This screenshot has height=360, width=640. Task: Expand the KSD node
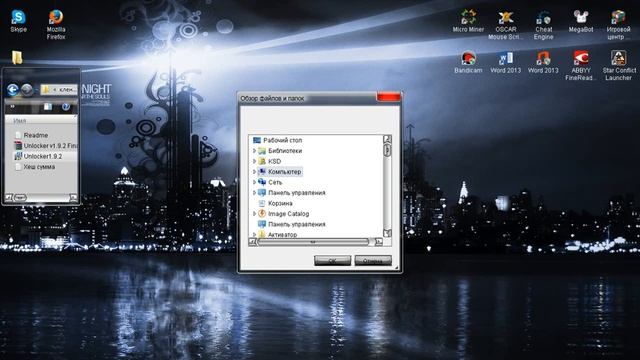click(x=254, y=161)
